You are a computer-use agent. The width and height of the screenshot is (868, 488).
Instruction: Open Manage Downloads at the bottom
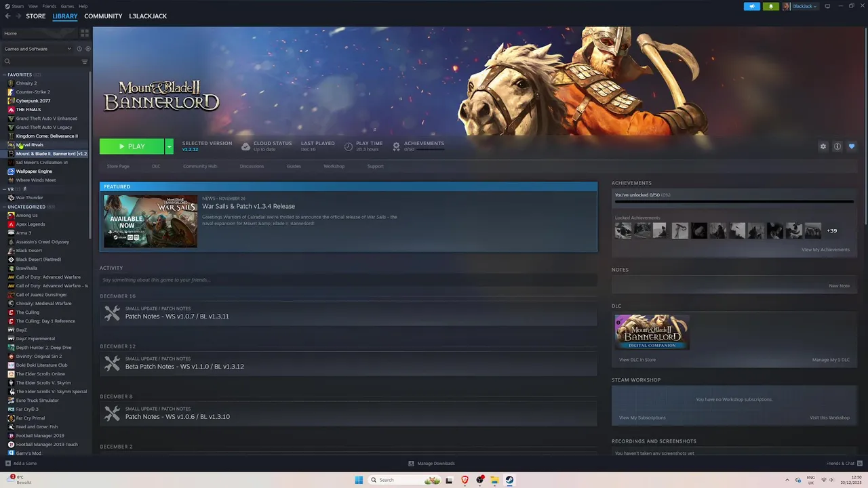point(431,464)
